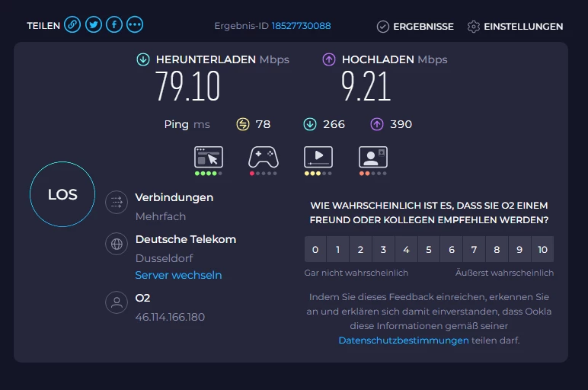Click the connections mode icon
588x390 pixels.
coord(117,203)
